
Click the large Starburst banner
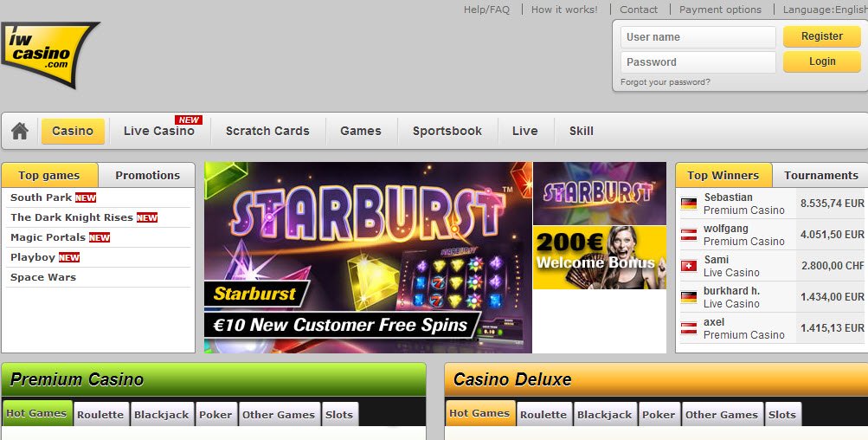click(x=368, y=258)
